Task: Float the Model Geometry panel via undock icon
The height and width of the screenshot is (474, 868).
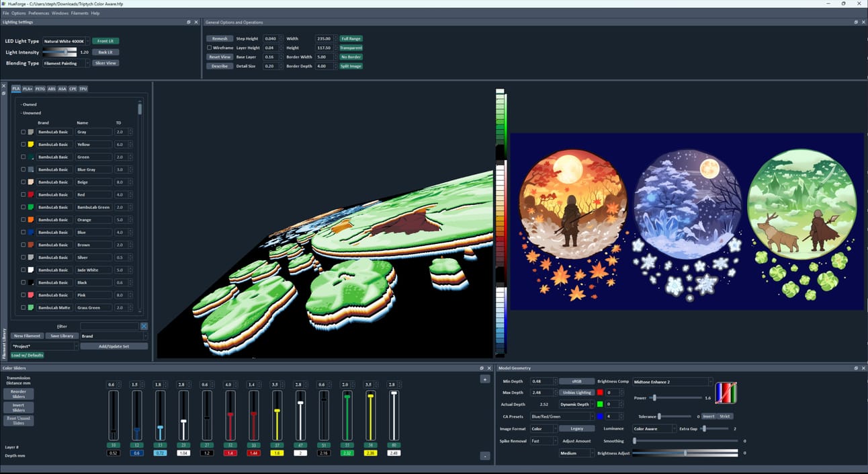Action: pyautogui.click(x=856, y=368)
